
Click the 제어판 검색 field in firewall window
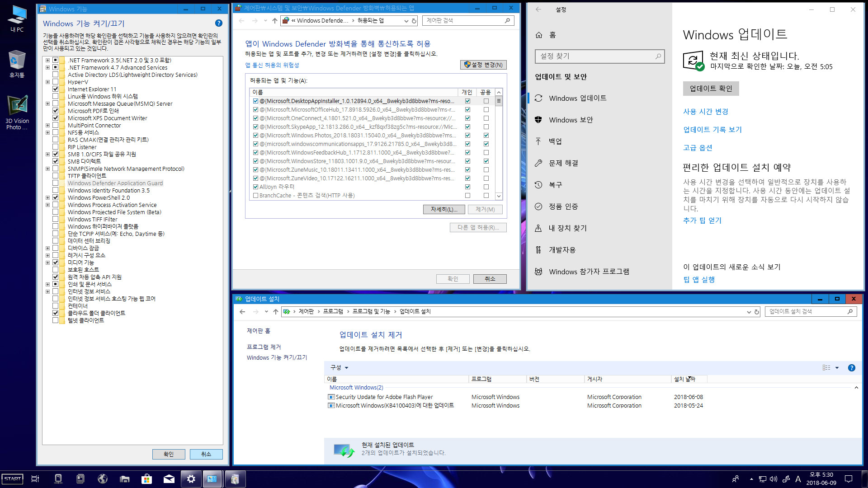click(468, 21)
